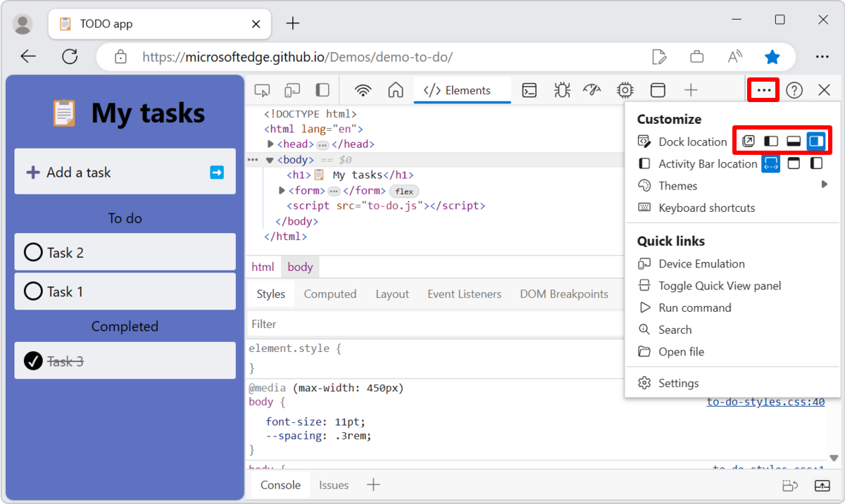845x504 pixels.
Task: Click the Console drawer icon in DevTools toolbar
Action: click(x=529, y=90)
